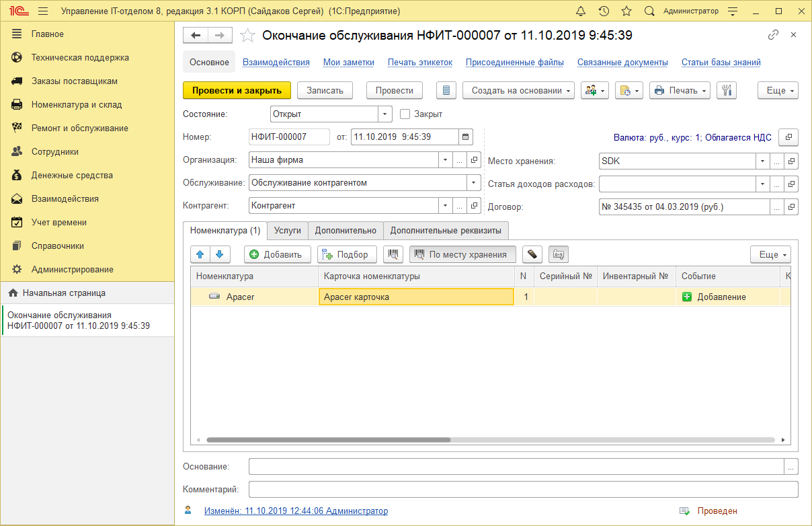The image size is (812, 526).
Task: Open the Состояние dropdown showing Открыт
Action: point(384,114)
